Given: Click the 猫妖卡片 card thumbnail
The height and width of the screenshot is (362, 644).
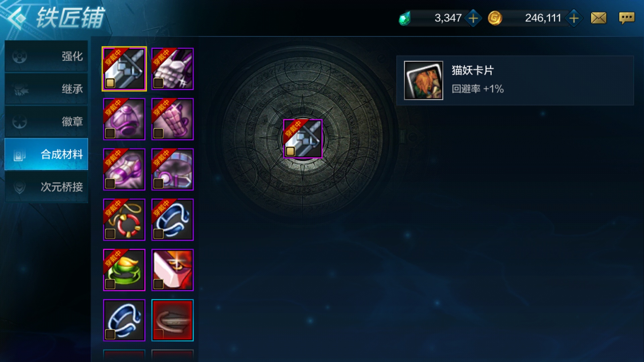Looking at the screenshot, I should [x=423, y=80].
